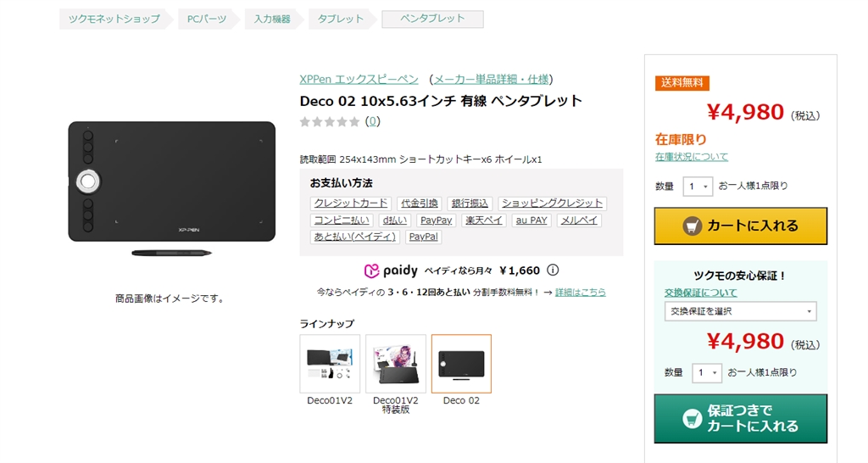Select 代金引換 payment method

[x=419, y=204]
